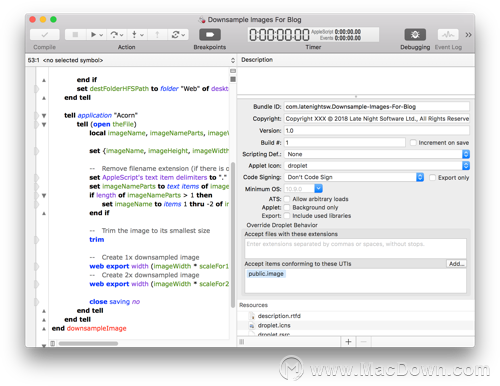This screenshot has width=500, height=386.
Task: Run the script with the play icon
Action: (93, 35)
